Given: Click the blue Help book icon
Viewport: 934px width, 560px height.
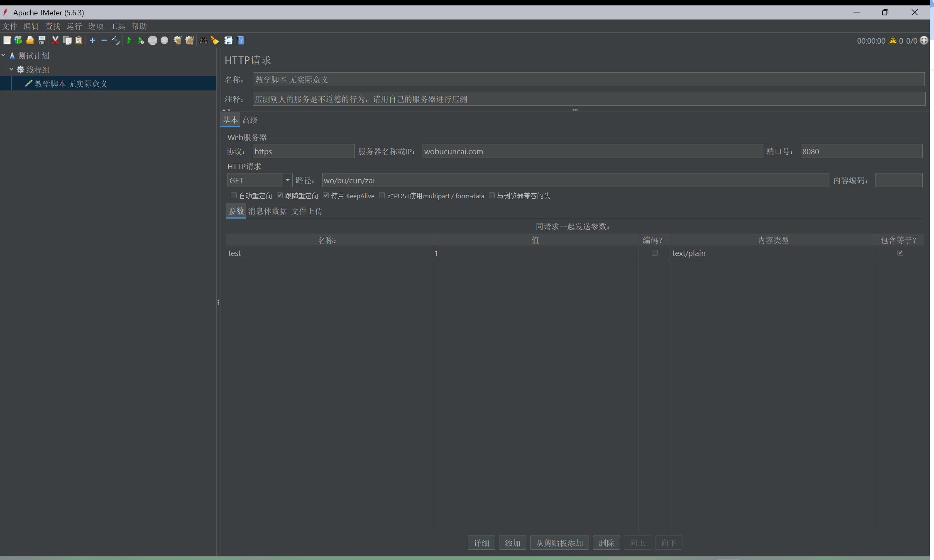Looking at the screenshot, I should (x=241, y=40).
